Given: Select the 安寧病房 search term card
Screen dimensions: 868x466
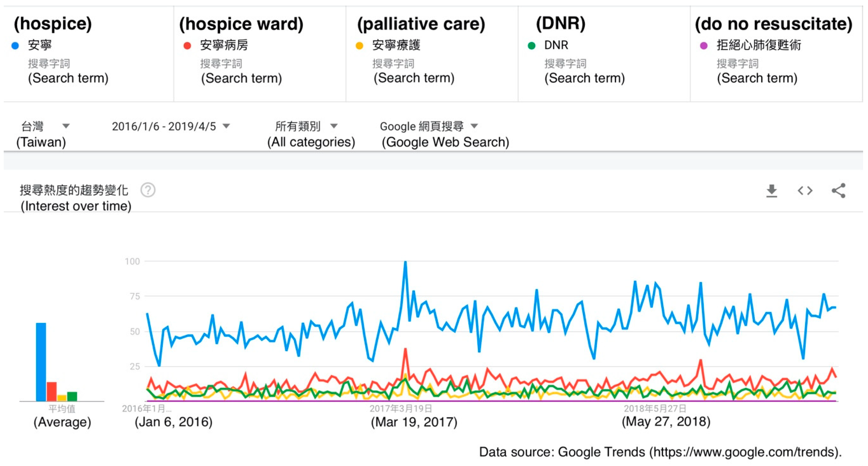Looking at the screenshot, I should tap(259, 54).
